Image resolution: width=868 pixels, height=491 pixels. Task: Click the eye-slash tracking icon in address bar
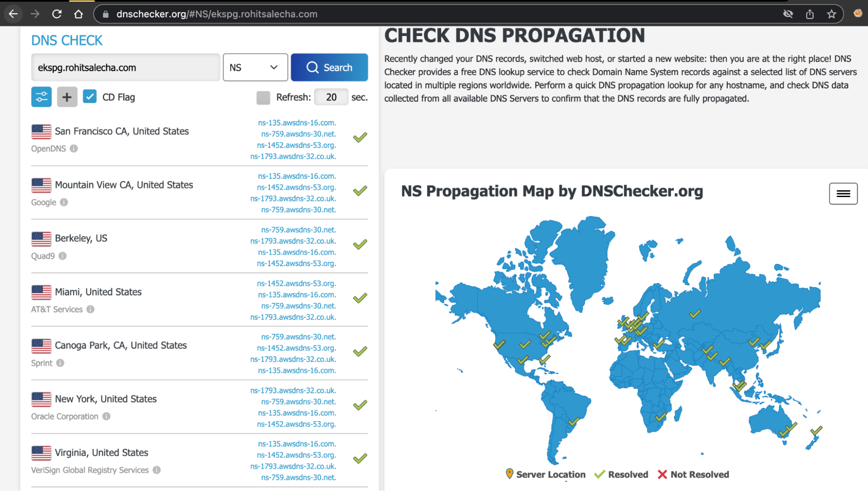coord(788,14)
